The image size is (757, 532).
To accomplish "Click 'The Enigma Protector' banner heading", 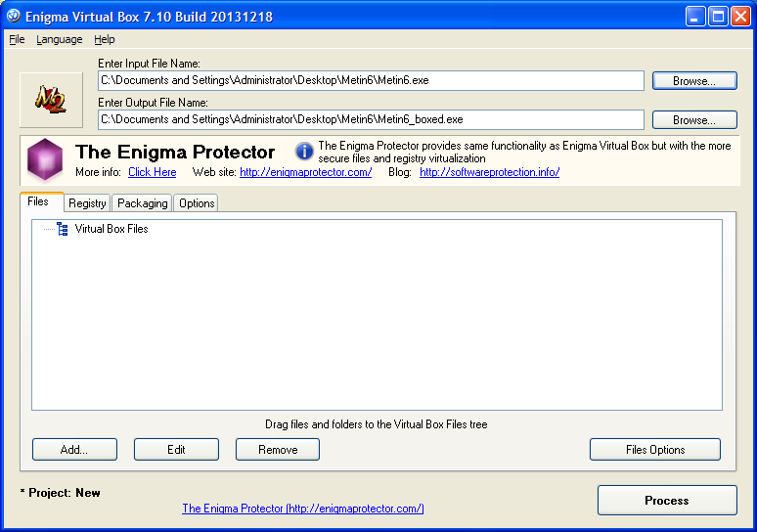I will [x=175, y=152].
